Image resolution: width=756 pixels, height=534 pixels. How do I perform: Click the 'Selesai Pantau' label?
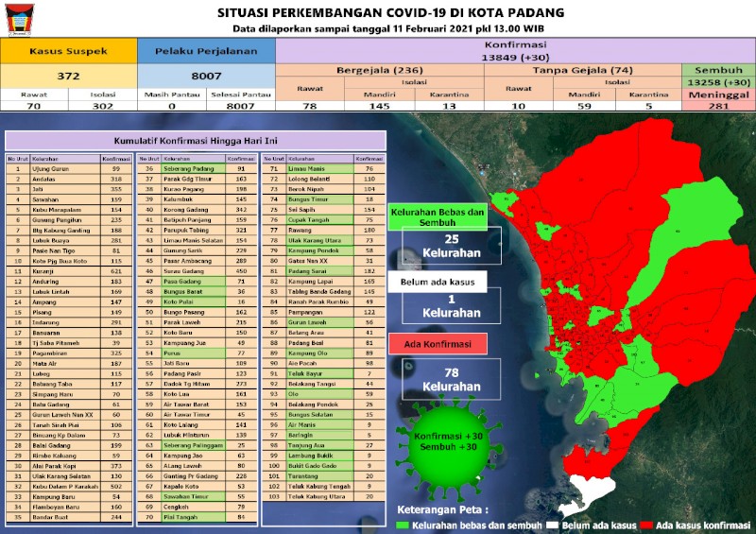click(241, 95)
